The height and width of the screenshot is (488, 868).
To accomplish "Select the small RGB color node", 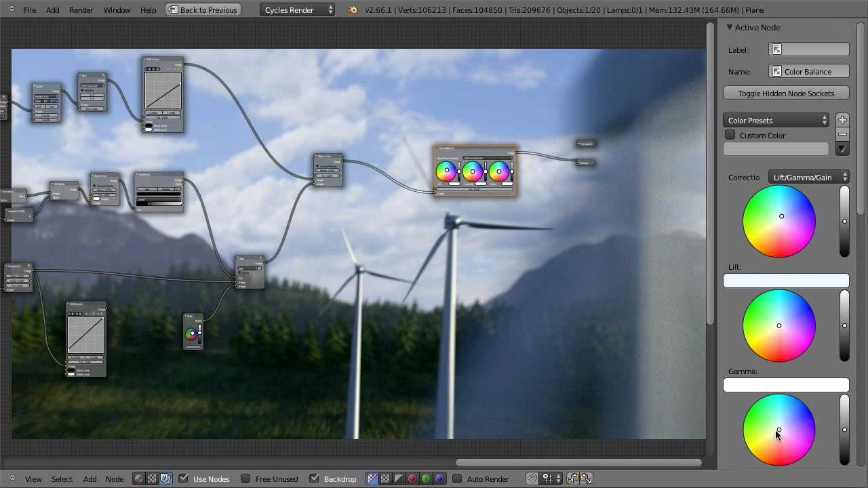I will (193, 331).
